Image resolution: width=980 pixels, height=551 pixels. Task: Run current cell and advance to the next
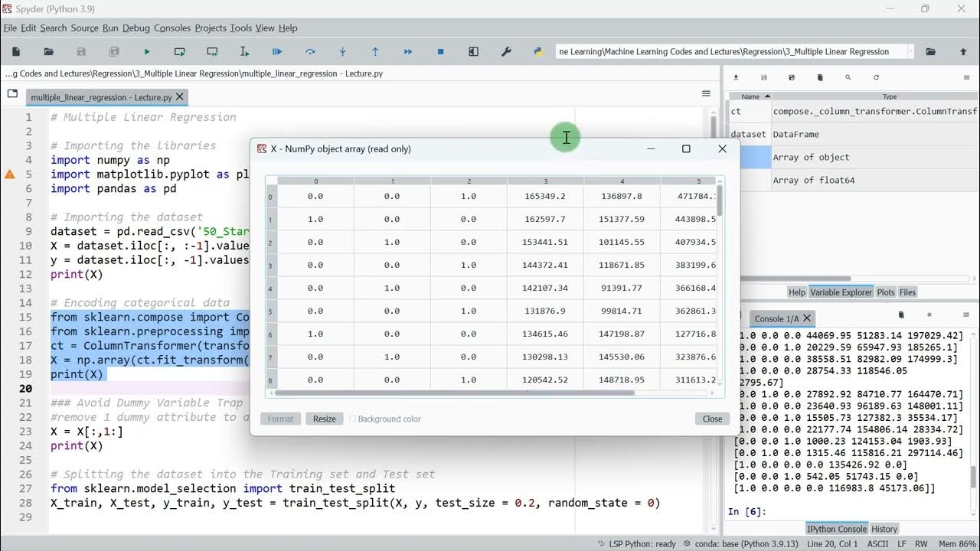(212, 51)
